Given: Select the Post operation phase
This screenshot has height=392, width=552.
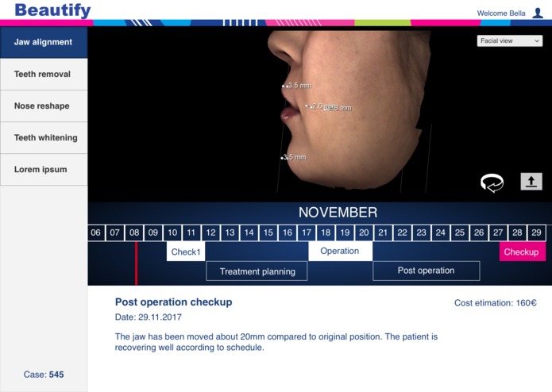Looking at the screenshot, I should pos(426,271).
